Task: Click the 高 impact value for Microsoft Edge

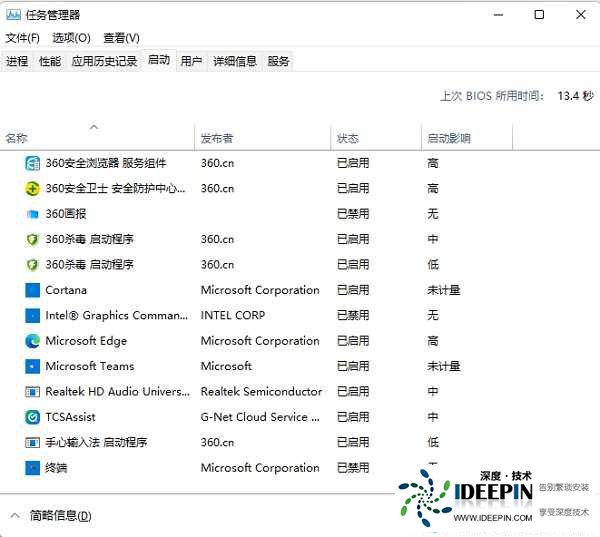Action: (433, 341)
